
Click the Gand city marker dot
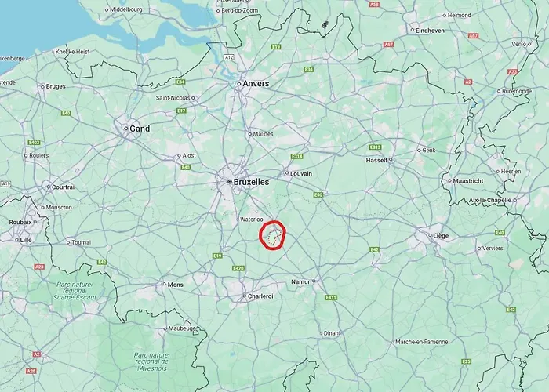pos(126,129)
